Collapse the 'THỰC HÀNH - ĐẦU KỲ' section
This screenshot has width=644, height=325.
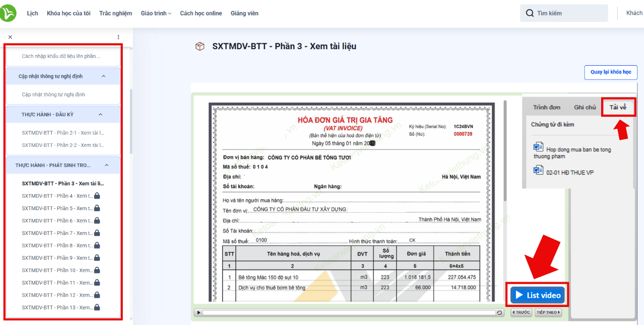100,114
